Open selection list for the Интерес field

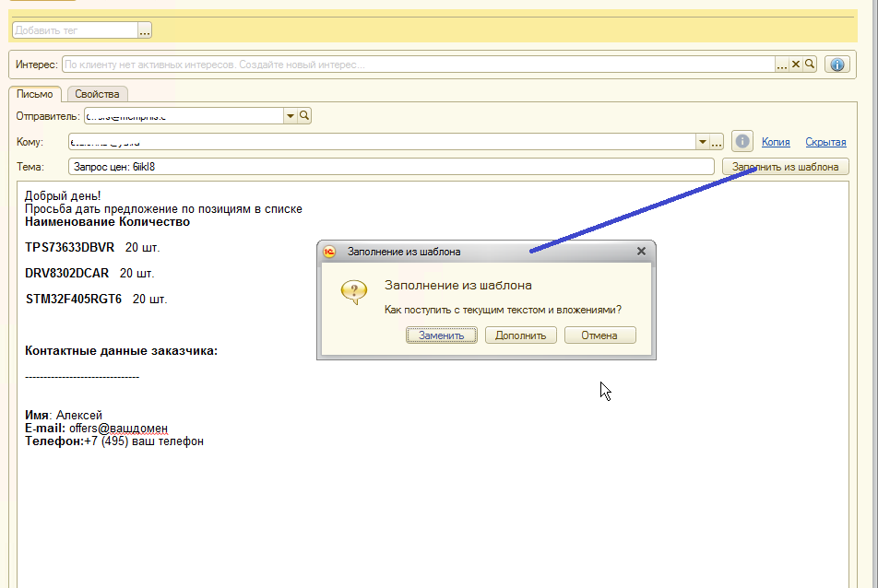click(x=782, y=65)
